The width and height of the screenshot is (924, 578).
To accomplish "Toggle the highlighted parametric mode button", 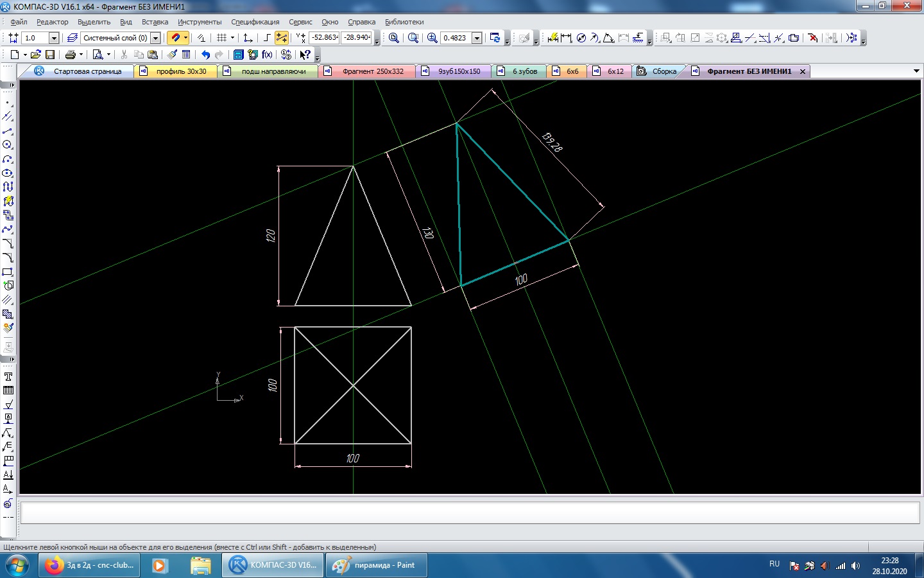I will 281,39.
